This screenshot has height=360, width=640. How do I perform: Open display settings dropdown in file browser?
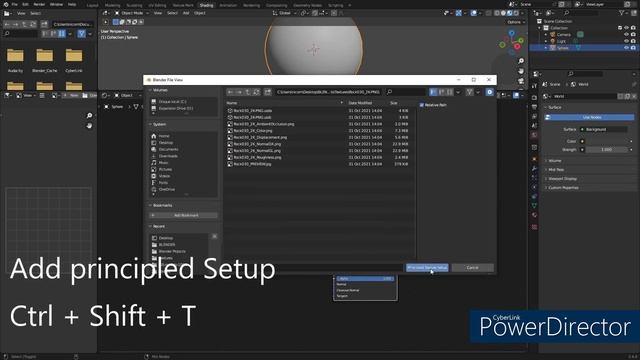point(458,92)
